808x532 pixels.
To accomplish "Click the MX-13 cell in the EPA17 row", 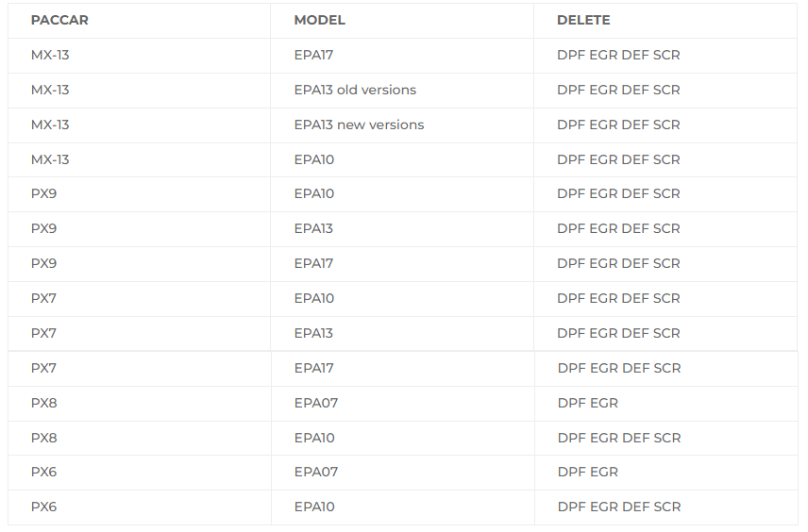I will (x=50, y=55).
